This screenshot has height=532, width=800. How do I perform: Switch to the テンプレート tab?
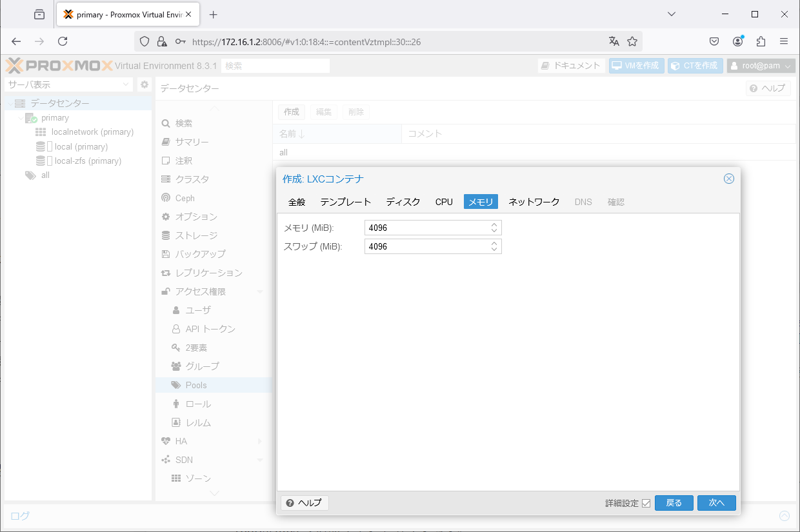point(346,202)
